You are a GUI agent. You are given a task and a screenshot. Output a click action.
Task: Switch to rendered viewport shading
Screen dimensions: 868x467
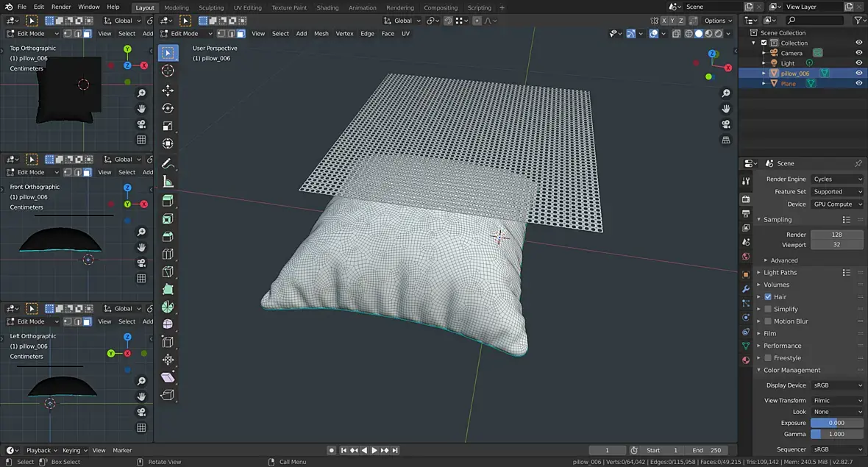(719, 34)
